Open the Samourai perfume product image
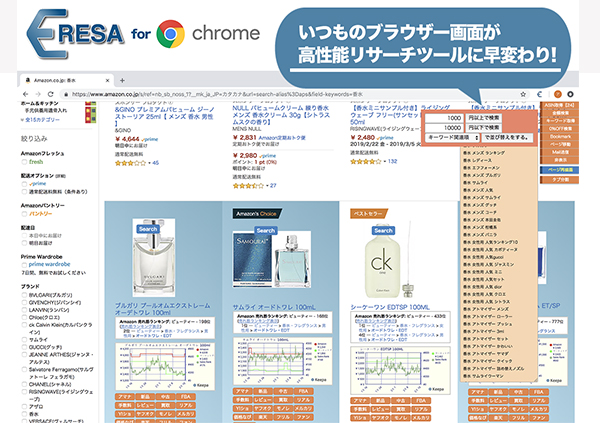Viewport: 600px width, 423px height. 272,260
